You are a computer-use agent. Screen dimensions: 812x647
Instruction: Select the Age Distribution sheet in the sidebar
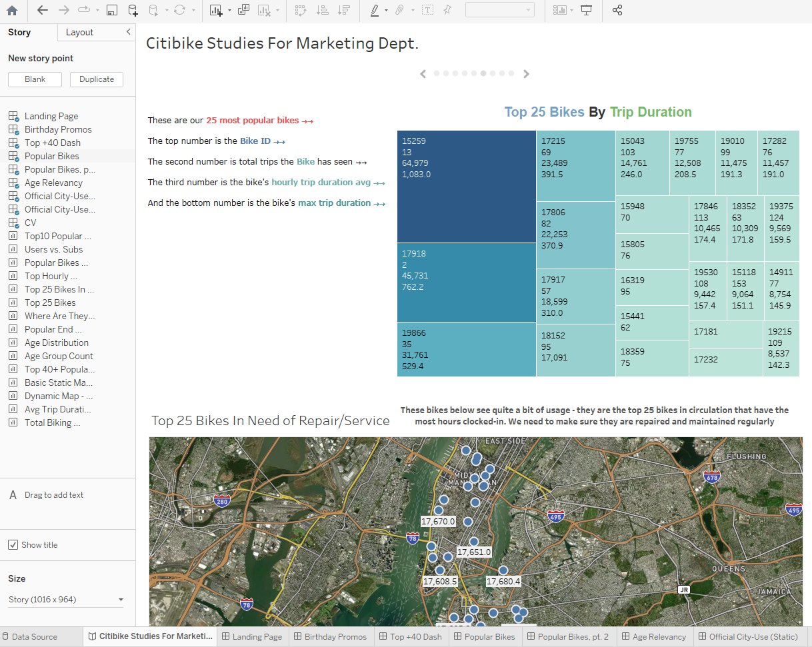56,342
